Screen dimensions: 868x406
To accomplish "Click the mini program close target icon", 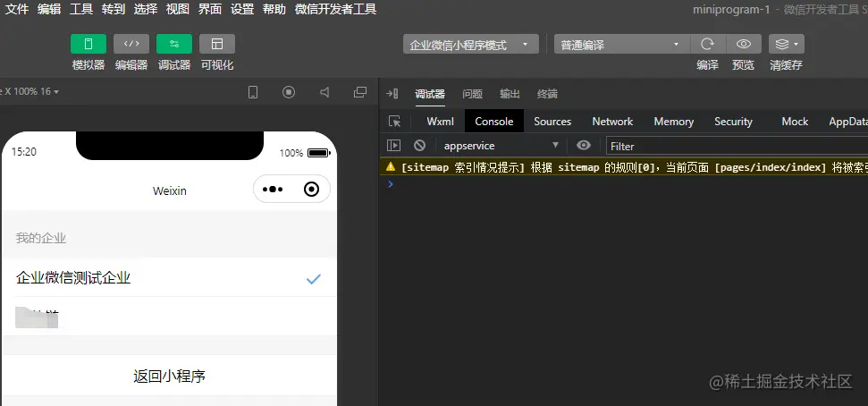I will pos(312,190).
